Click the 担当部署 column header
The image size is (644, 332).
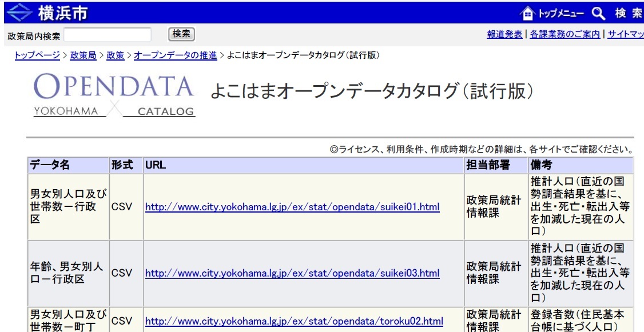tap(496, 165)
